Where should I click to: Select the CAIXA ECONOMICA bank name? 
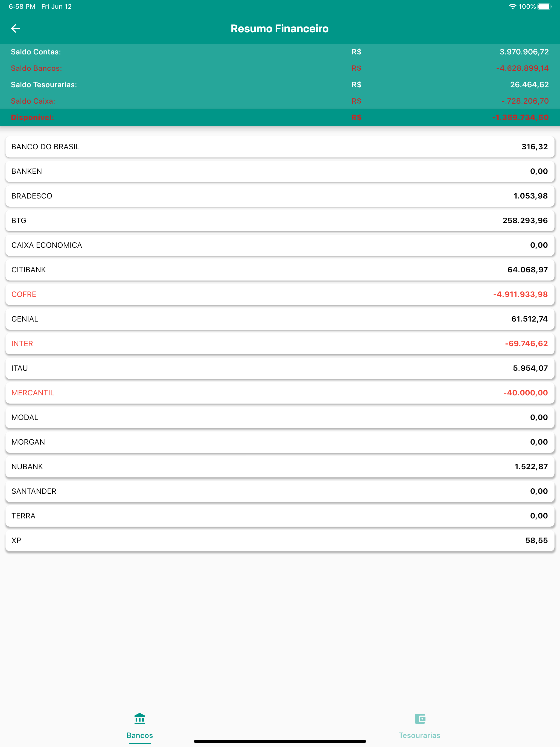tap(46, 245)
